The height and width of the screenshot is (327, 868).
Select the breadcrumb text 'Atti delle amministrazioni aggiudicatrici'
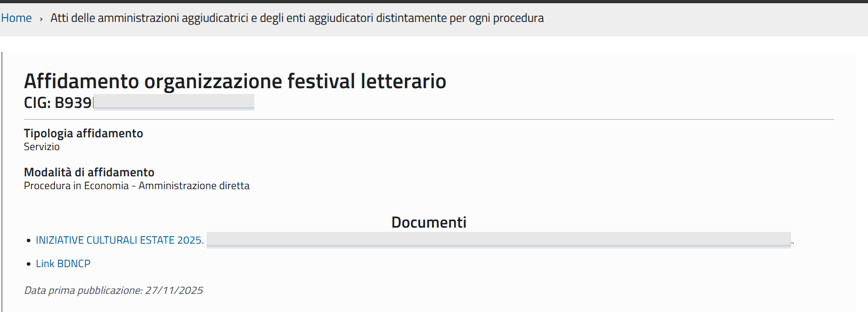click(150, 18)
